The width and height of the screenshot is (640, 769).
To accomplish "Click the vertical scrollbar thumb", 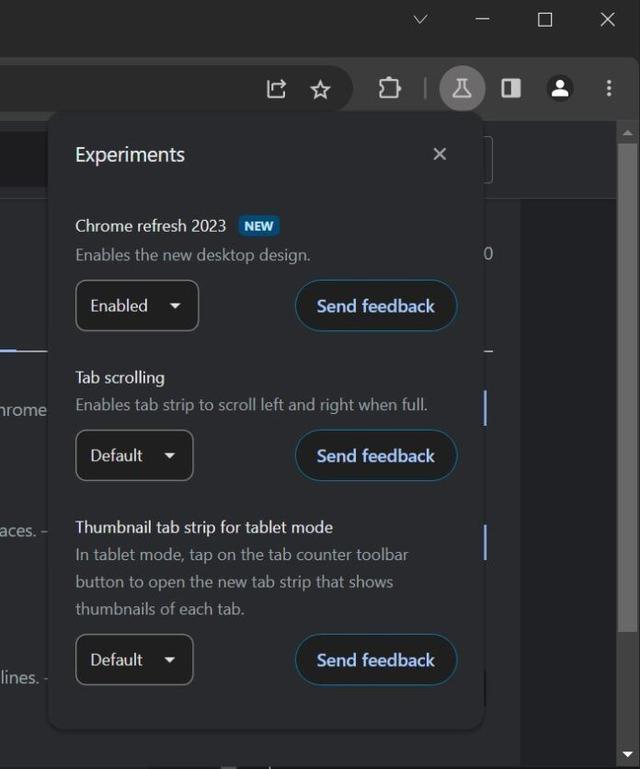I will click(627, 387).
